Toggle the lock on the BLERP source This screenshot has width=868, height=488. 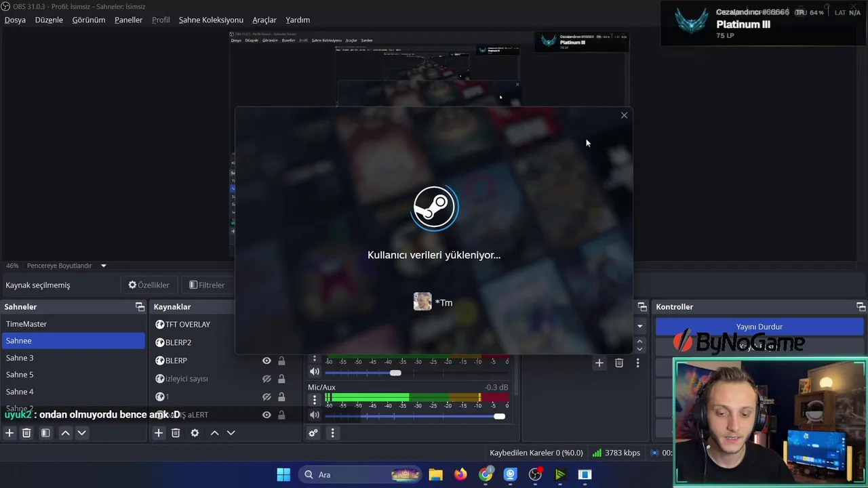[281, 361]
